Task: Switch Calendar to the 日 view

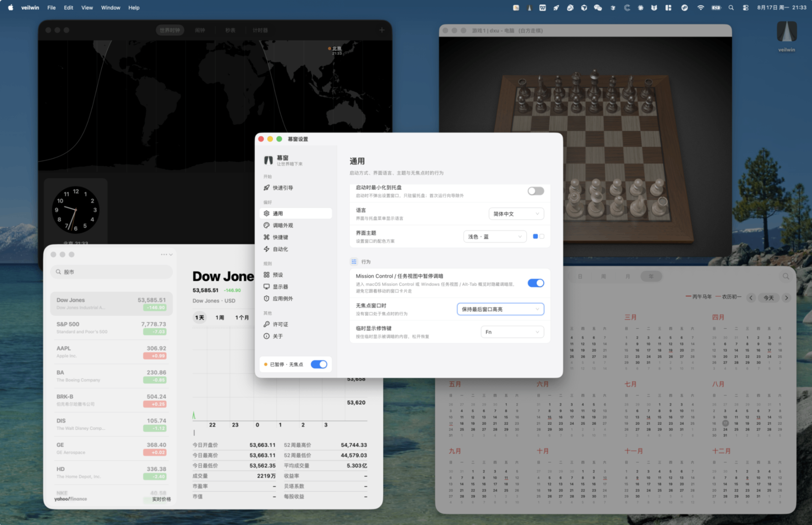Action: tap(580, 276)
